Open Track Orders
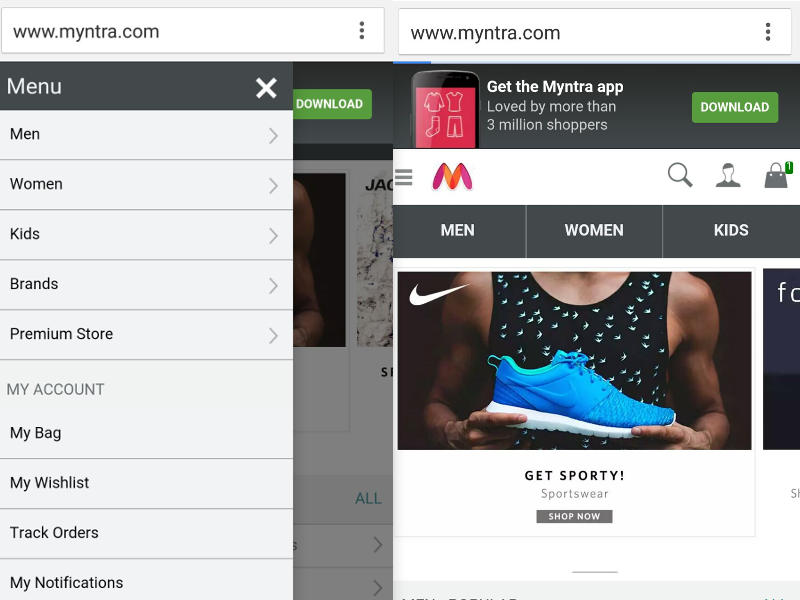The width and height of the screenshot is (800, 600). coord(147,533)
